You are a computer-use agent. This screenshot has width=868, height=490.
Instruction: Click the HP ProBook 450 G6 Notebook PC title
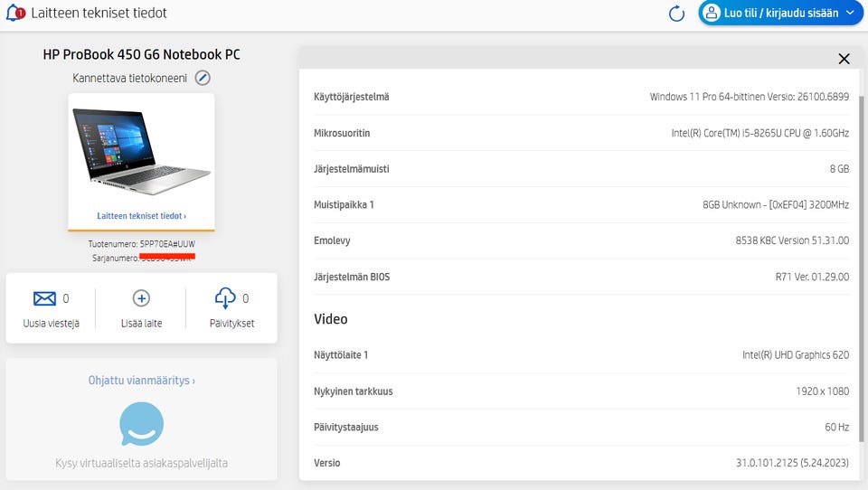[x=141, y=54]
